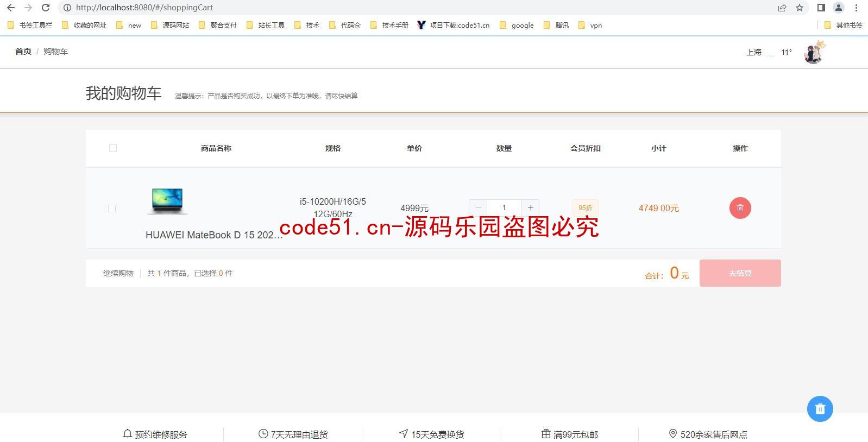This screenshot has height=442, width=868.
Task: Click the 520余家售后网点 footer item
Action: coord(708,434)
